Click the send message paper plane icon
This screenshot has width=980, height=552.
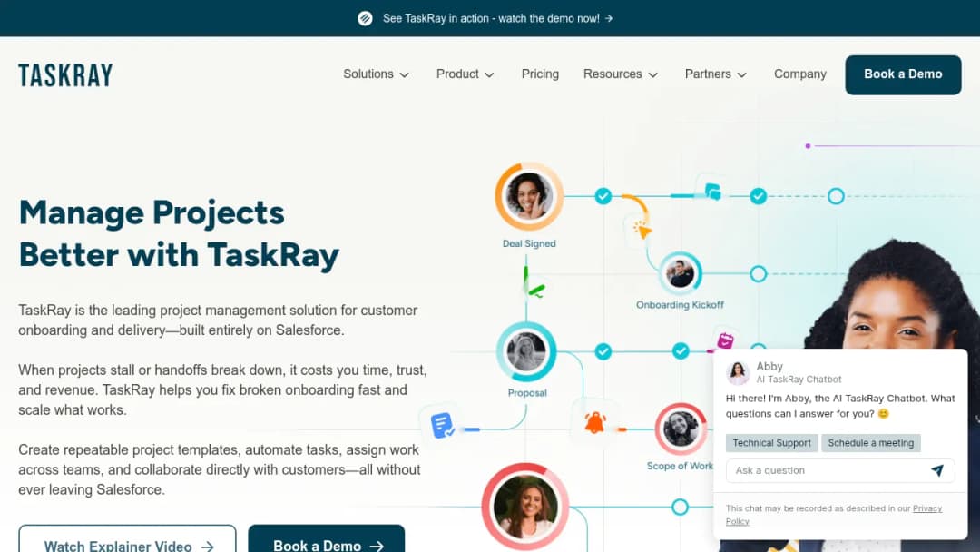click(936, 470)
